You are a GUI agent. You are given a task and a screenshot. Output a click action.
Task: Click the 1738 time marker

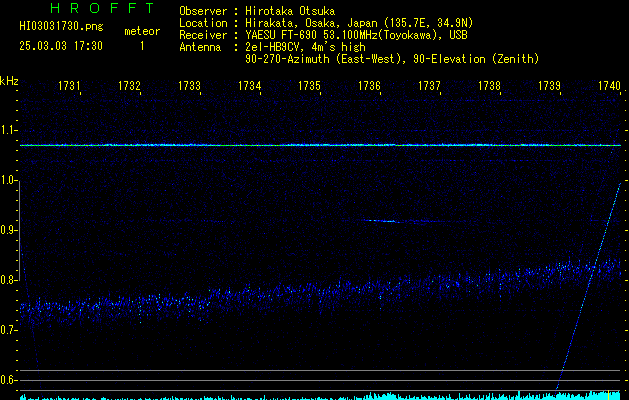489,86
